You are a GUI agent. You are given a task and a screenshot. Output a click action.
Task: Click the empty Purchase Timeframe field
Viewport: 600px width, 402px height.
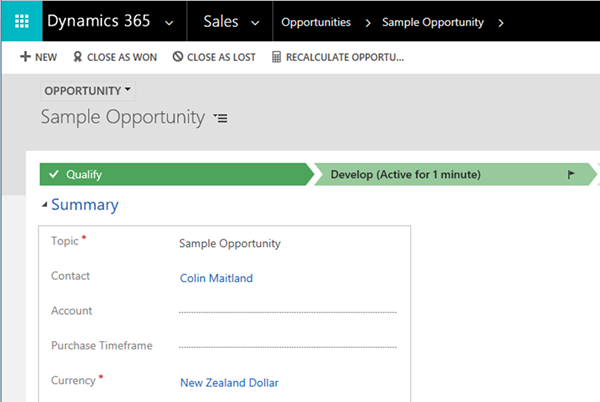click(x=287, y=346)
